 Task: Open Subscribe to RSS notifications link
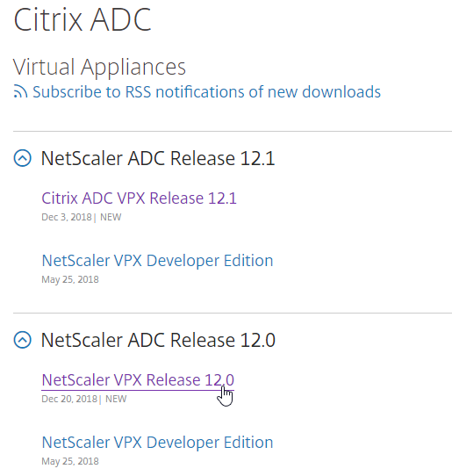[206, 91]
